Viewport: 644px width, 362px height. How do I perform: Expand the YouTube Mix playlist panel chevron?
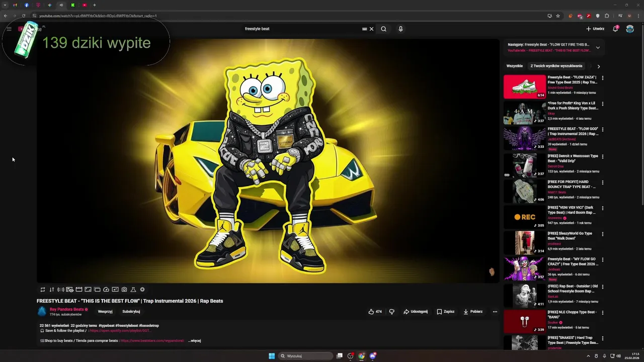(598, 48)
